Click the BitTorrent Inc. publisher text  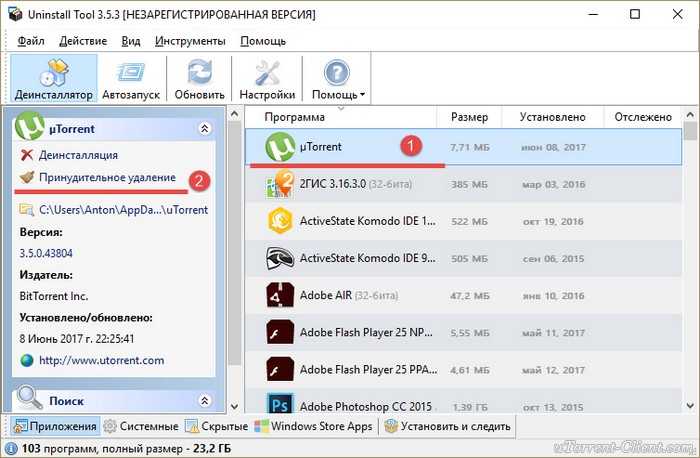54,296
